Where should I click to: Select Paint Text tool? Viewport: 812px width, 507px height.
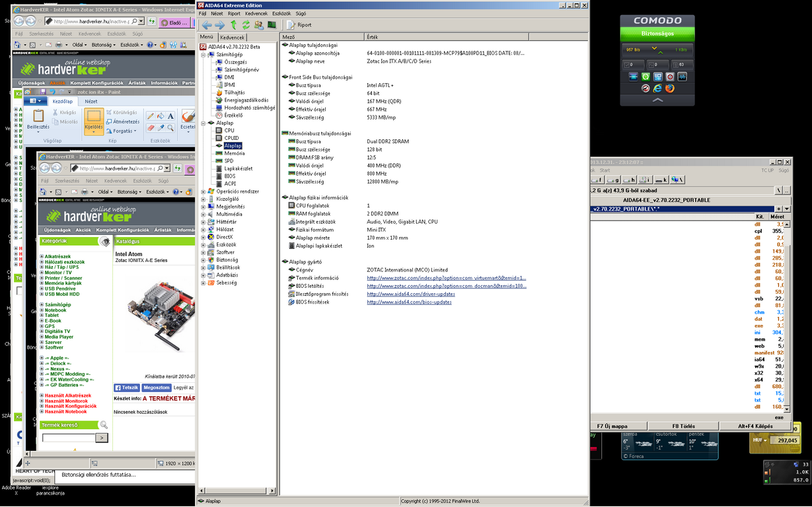click(x=170, y=116)
